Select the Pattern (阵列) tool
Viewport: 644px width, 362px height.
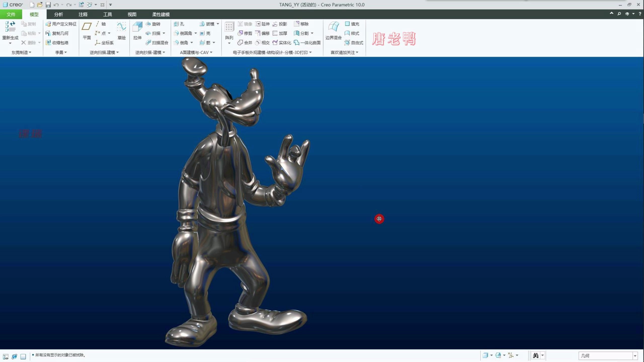pos(229,31)
